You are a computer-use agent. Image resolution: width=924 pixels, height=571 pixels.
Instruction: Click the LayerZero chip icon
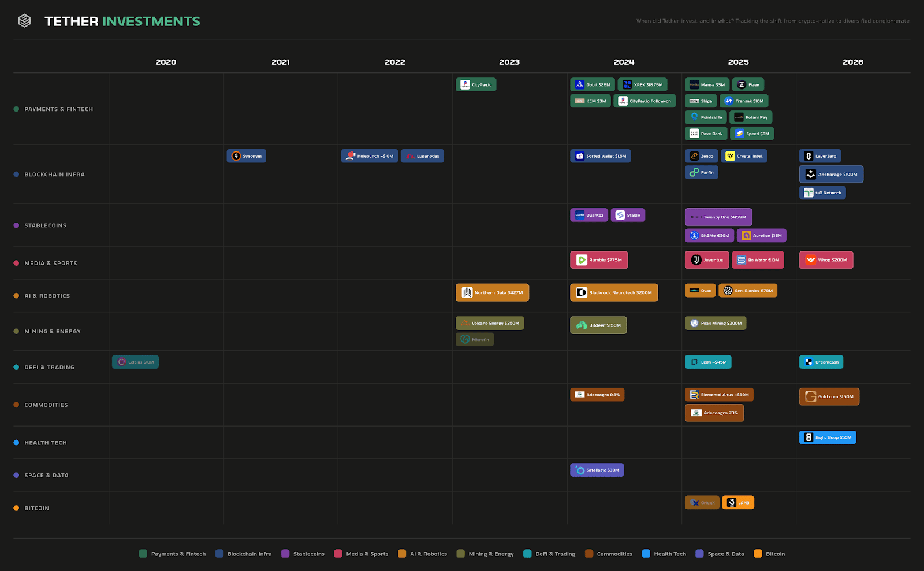pos(808,156)
